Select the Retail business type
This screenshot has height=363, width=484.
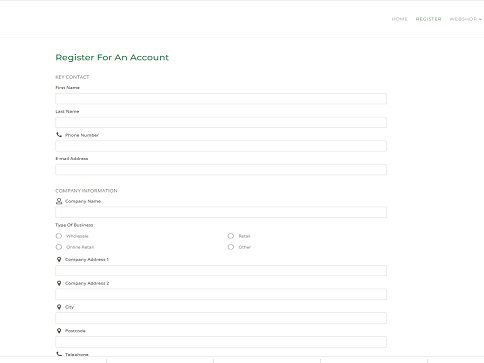click(x=231, y=236)
